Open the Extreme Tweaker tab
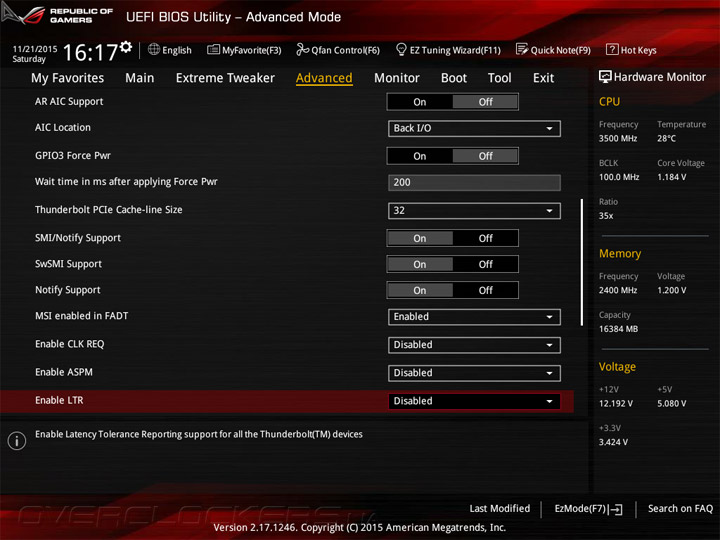The width and height of the screenshot is (720, 540). [x=225, y=78]
